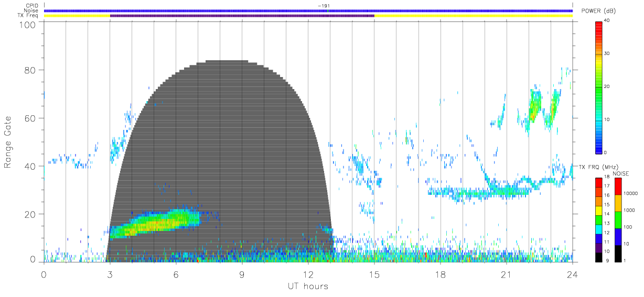
Task: Click the 100 label on NOISE legend
Action: coord(627,227)
